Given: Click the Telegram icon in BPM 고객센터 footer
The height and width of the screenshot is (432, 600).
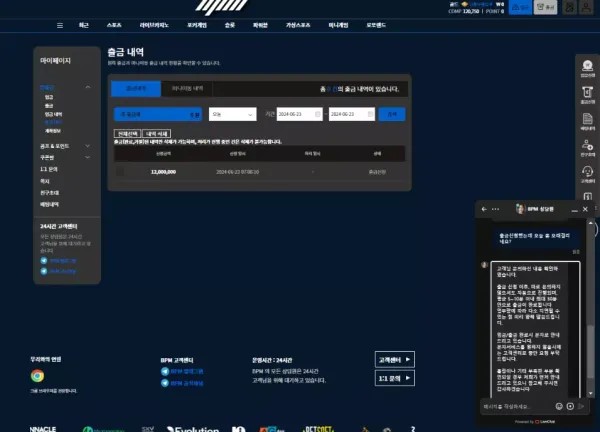Looking at the screenshot, I should click(x=165, y=371).
